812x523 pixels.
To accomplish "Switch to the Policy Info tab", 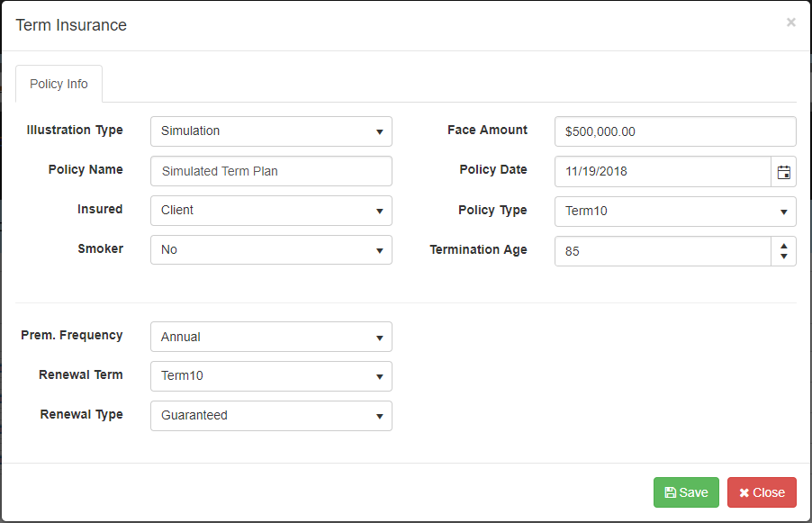I will coord(59,84).
